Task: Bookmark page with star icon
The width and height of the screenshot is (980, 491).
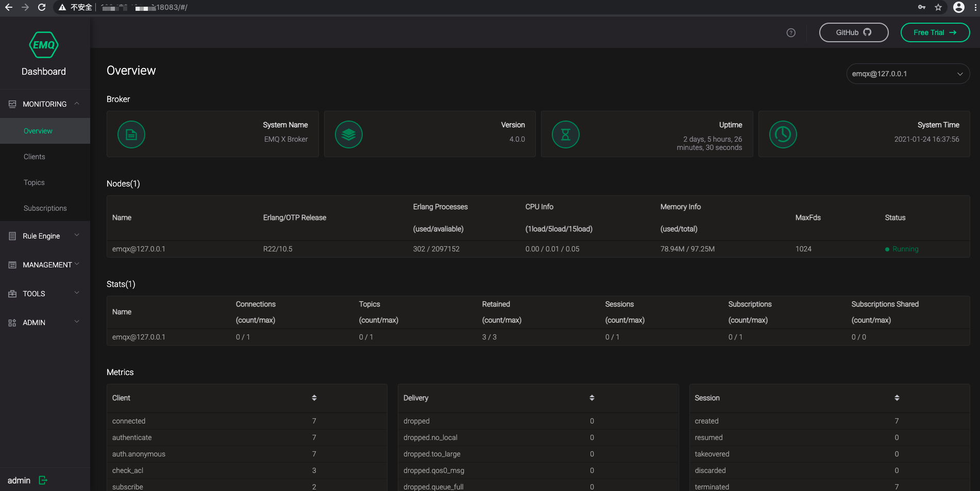Action: click(938, 7)
